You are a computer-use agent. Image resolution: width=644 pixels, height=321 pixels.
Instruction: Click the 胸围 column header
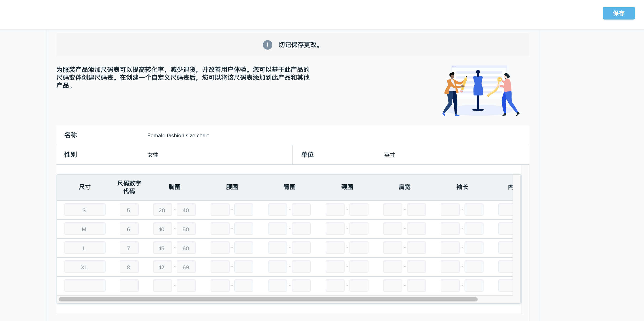point(174,187)
